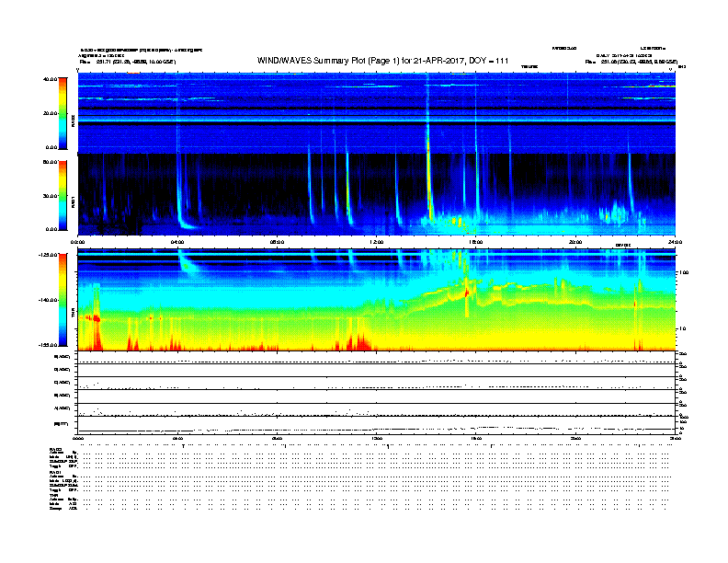Click the RAD1 color scale bar
The height and width of the screenshot is (563, 728).
[x=63, y=195]
